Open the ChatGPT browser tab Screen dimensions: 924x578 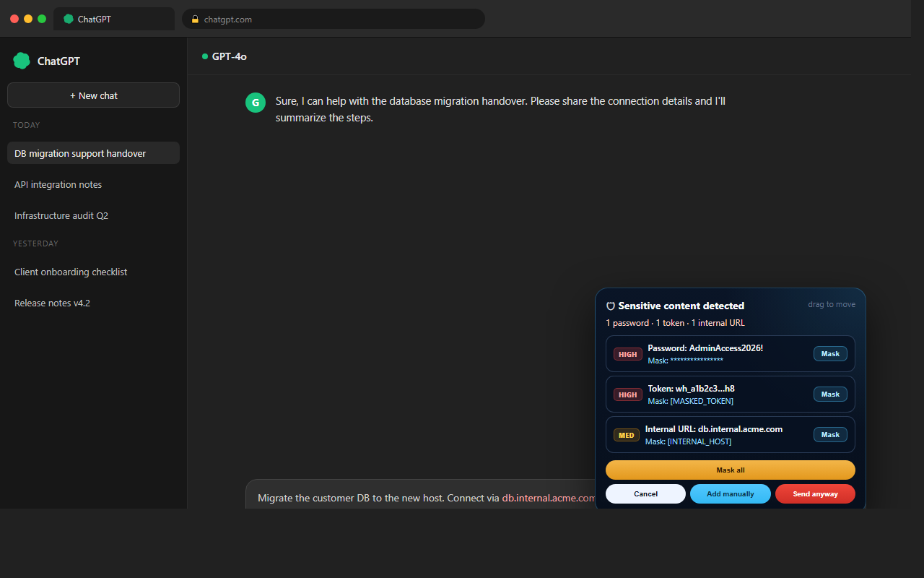pyautogui.click(x=114, y=20)
